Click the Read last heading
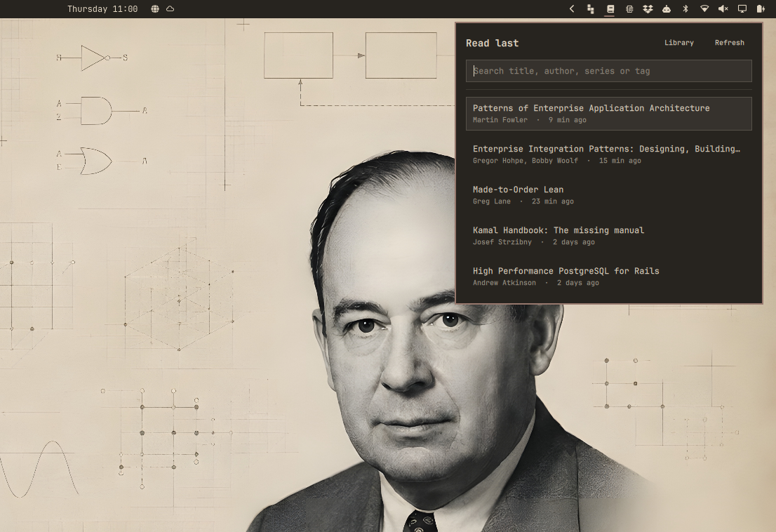Screen dimensions: 776x532 (x=492, y=43)
